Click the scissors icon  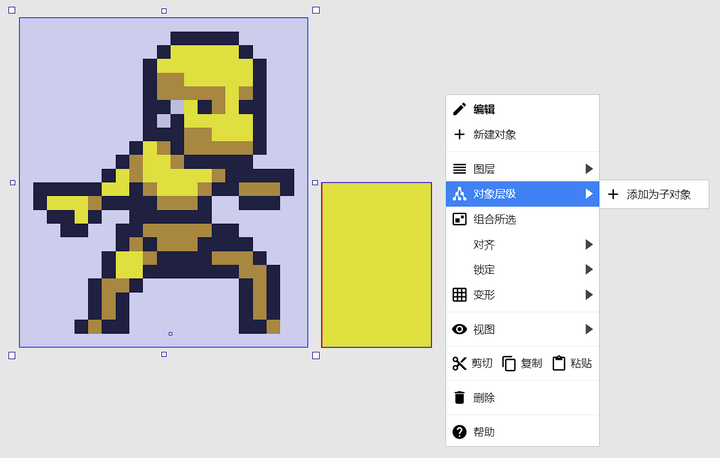tap(459, 363)
